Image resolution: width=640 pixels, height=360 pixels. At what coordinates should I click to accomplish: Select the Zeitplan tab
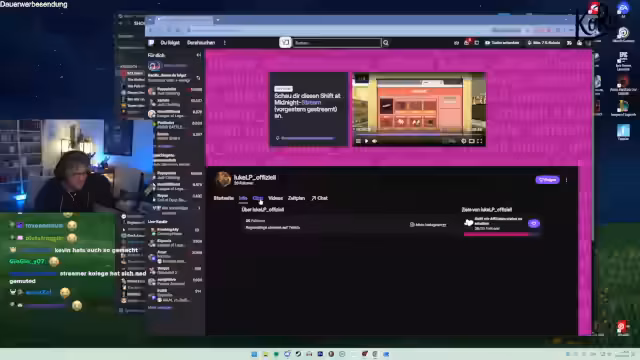click(296, 198)
